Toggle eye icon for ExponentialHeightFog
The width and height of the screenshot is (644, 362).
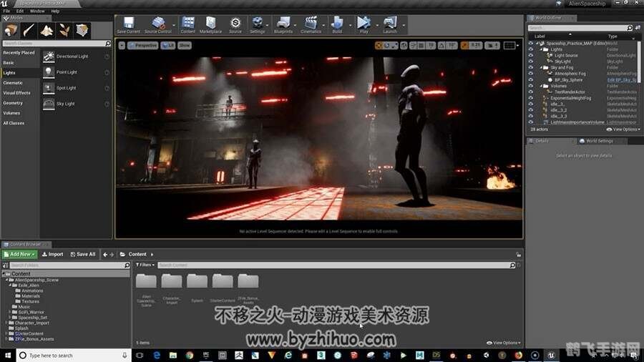click(531, 98)
